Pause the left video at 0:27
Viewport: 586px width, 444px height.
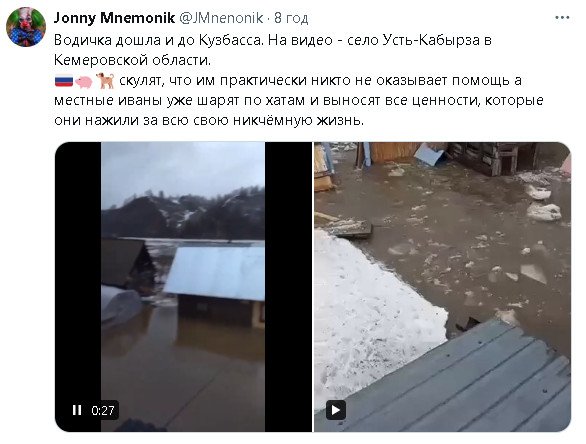[x=77, y=410]
